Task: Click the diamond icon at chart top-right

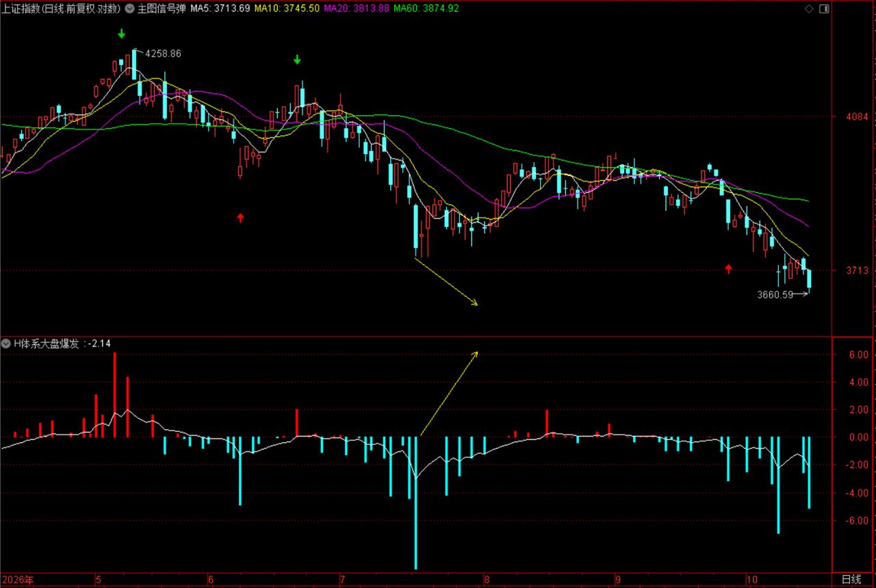Action: 809,9
